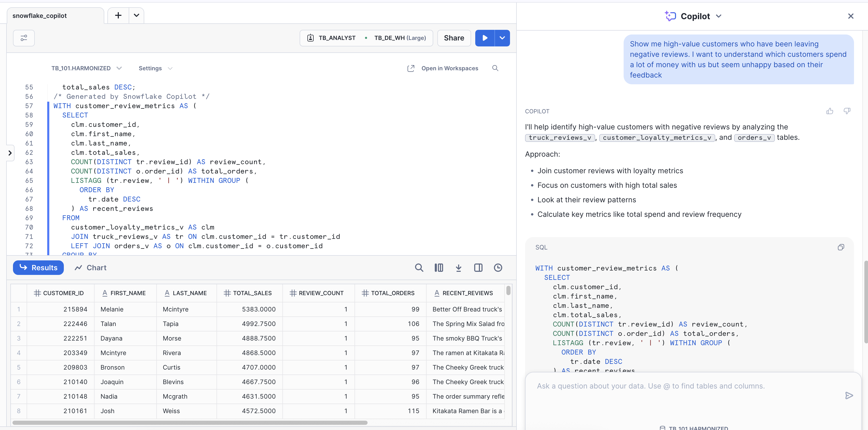Sort by CUSTOMER_ID column header
868x430 pixels.
coord(60,293)
